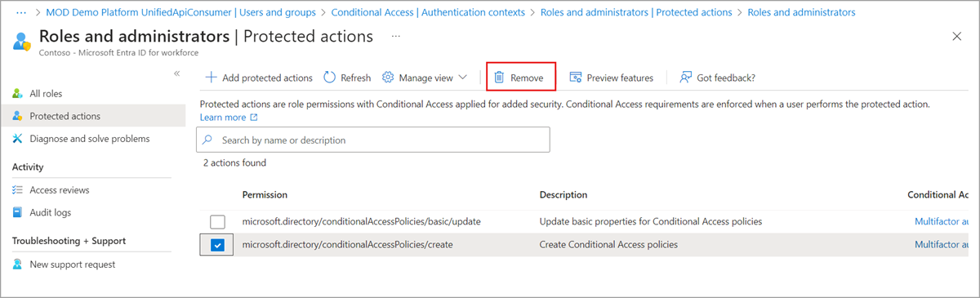Click the Refresh icon in toolbar
Screen dimensions: 980x298
point(329,78)
